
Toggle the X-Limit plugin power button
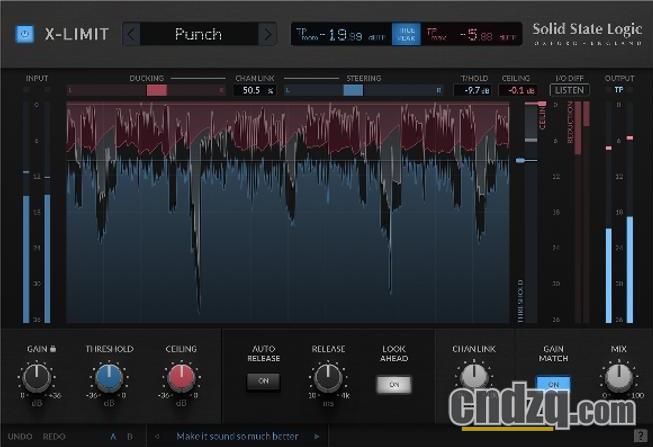[24, 34]
